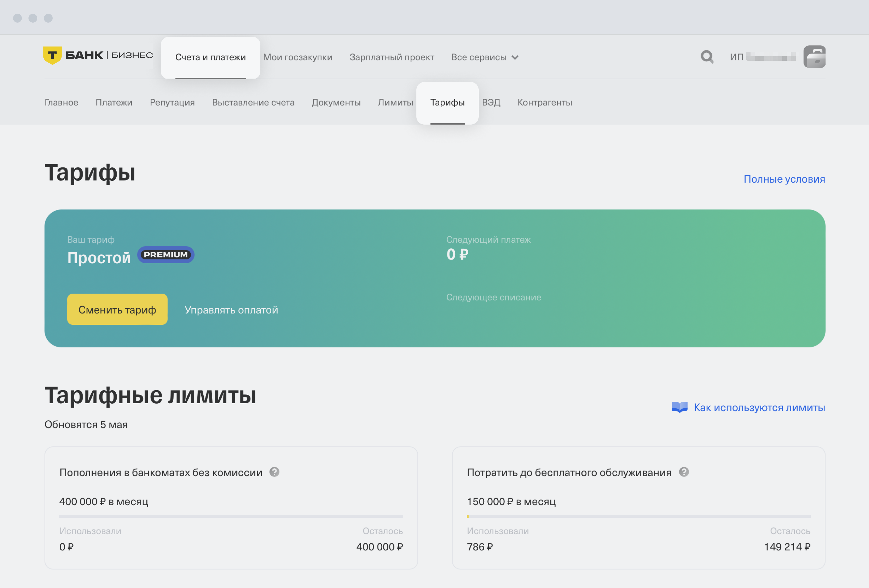Select the Лимиты tab

point(395,102)
